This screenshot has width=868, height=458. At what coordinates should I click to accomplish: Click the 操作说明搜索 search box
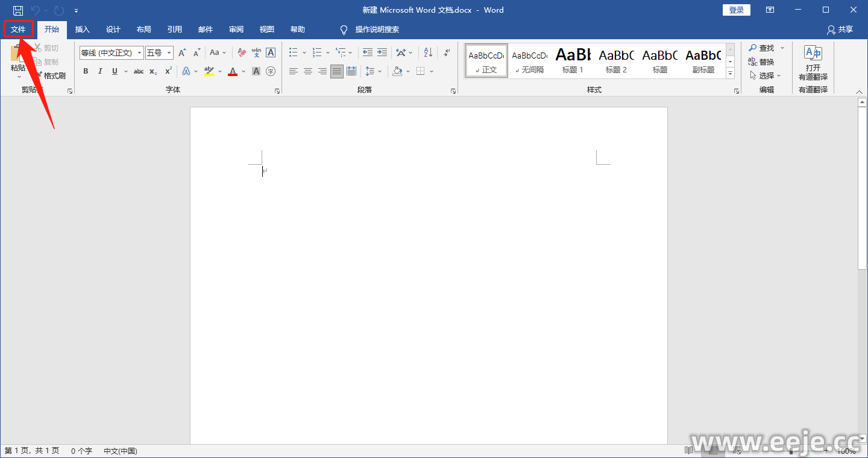click(x=377, y=30)
